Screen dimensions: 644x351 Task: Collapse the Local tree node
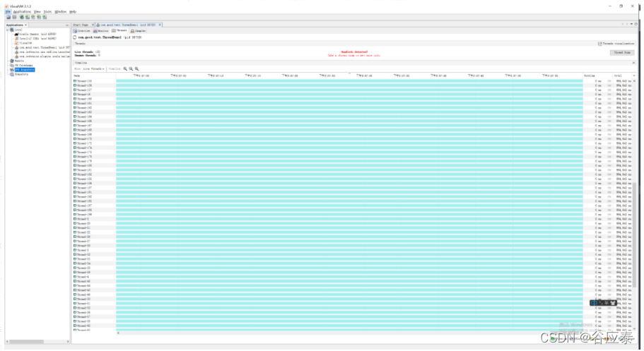[7, 30]
